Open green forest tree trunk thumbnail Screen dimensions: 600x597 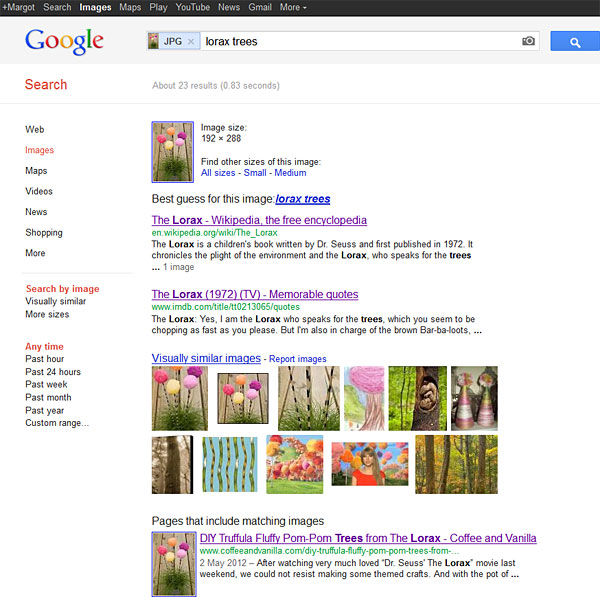417,398
